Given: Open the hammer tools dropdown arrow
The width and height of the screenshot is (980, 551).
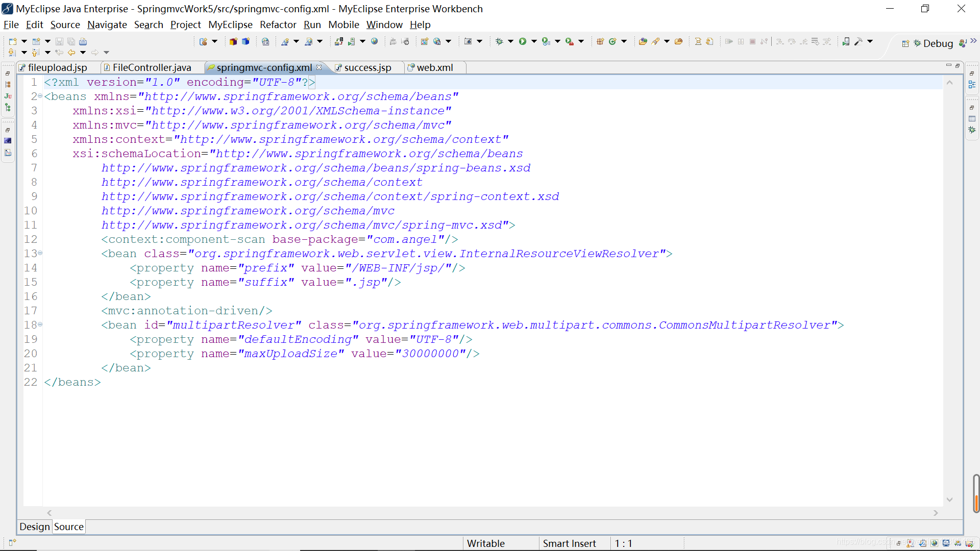Looking at the screenshot, I should [x=870, y=41].
